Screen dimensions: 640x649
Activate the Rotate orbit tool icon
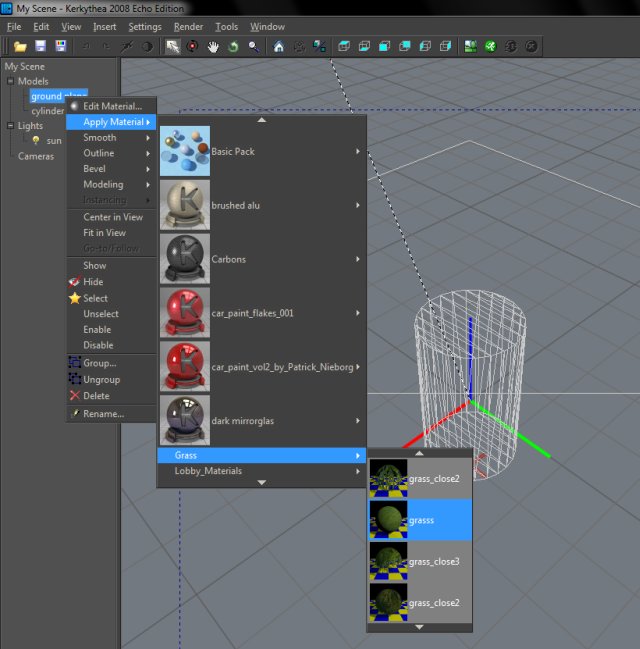click(x=192, y=46)
